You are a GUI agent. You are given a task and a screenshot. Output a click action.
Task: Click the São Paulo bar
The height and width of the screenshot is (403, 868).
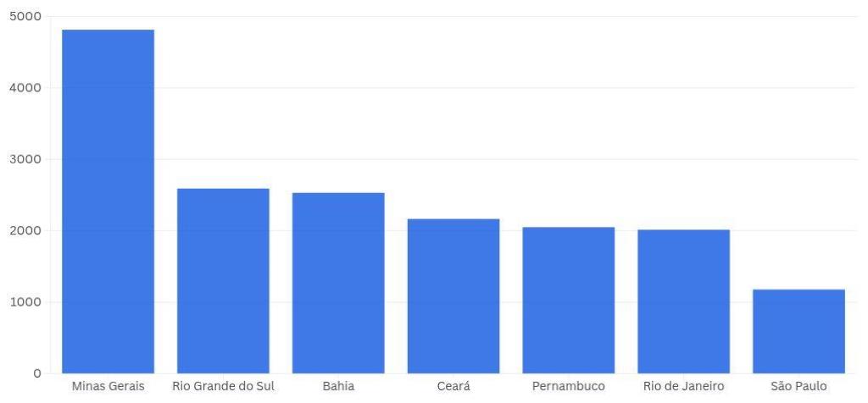[x=798, y=331]
